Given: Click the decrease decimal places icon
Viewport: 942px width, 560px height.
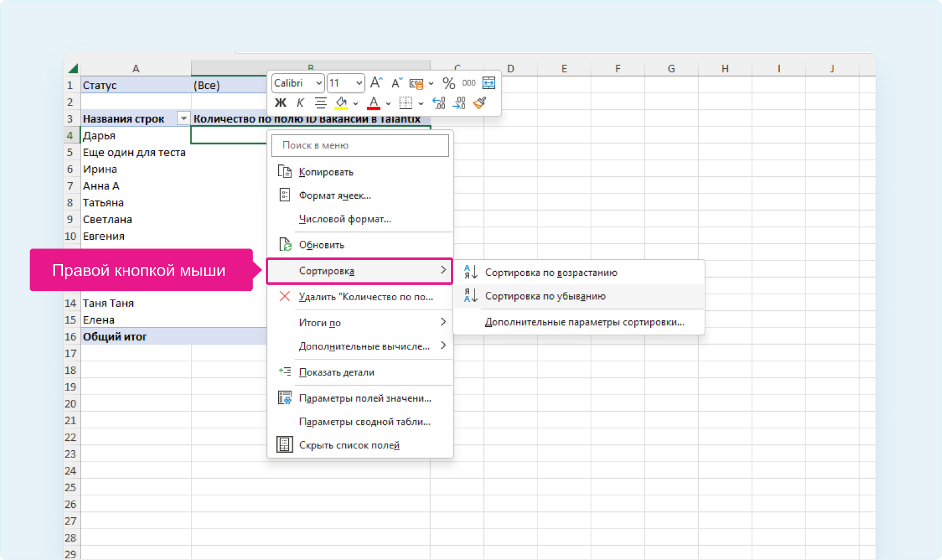Looking at the screenshot, I should point(459,103).
